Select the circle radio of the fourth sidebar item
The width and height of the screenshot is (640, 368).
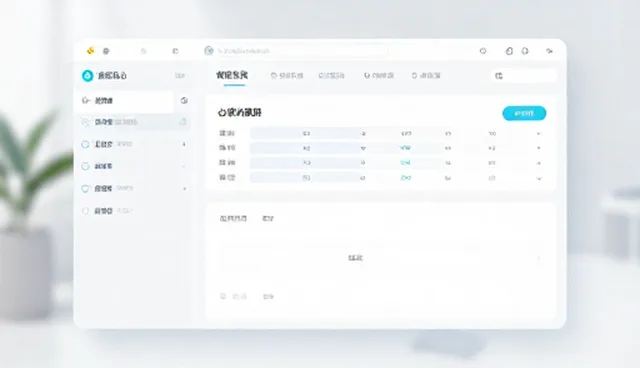(85, 166)
